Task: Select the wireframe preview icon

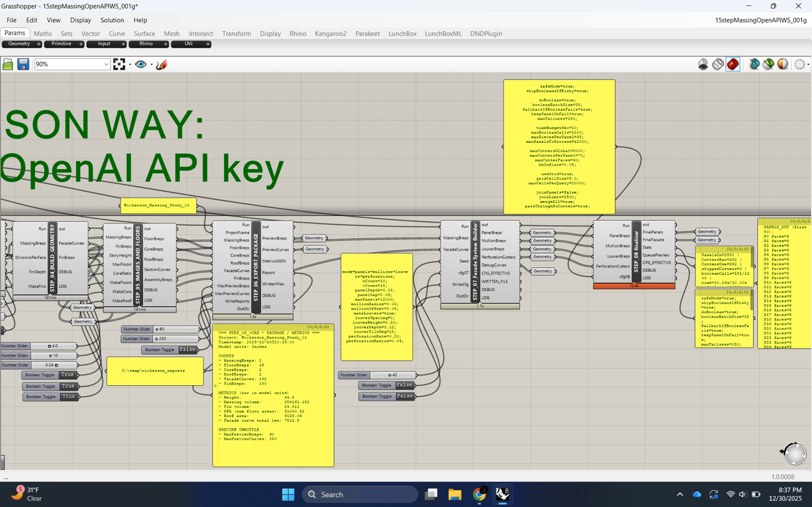Action: [718, 64]
